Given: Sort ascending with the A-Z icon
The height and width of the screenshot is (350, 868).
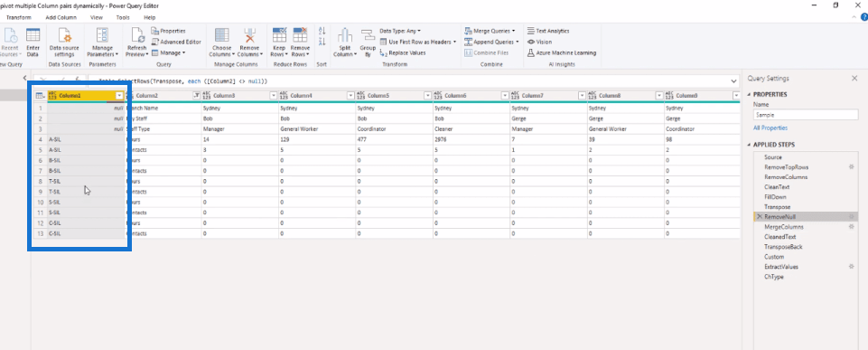Looking at the screenshot, I should click(x=322, y=32).
